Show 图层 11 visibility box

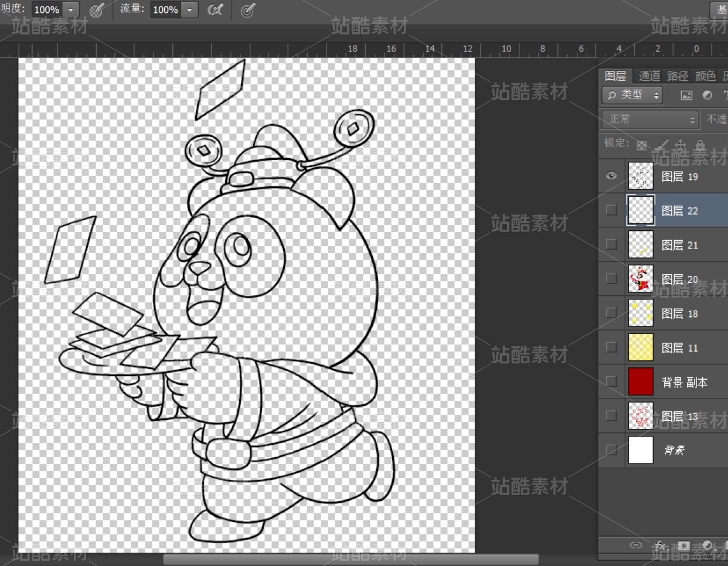(611, 347)
